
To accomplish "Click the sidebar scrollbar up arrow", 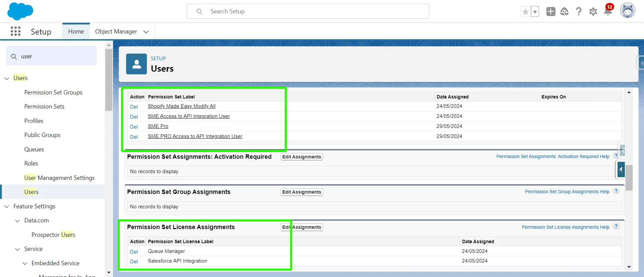I will (x=109, y=45).
